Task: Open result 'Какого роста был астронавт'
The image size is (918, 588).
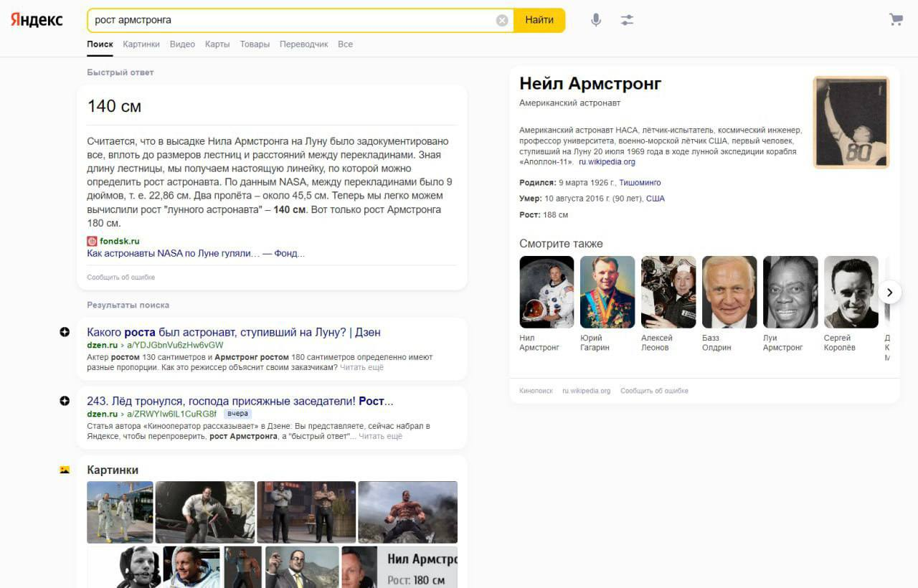Action: tap(234, 332)
